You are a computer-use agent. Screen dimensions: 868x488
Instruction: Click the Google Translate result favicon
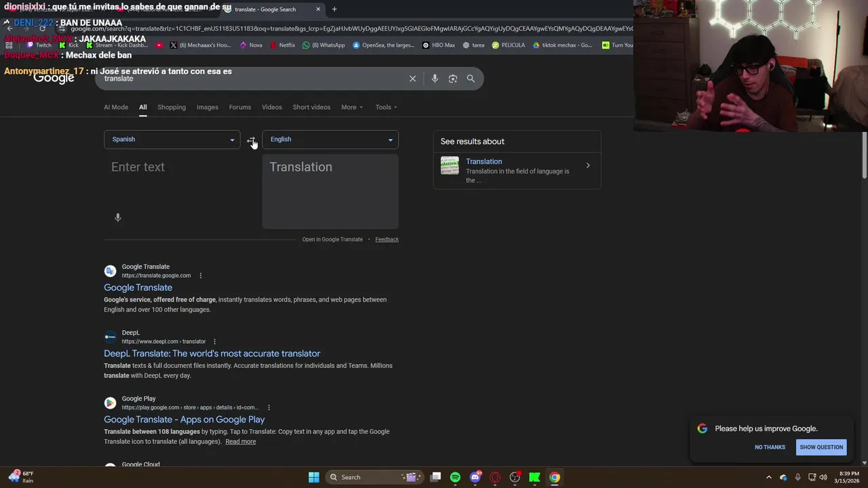110,271
